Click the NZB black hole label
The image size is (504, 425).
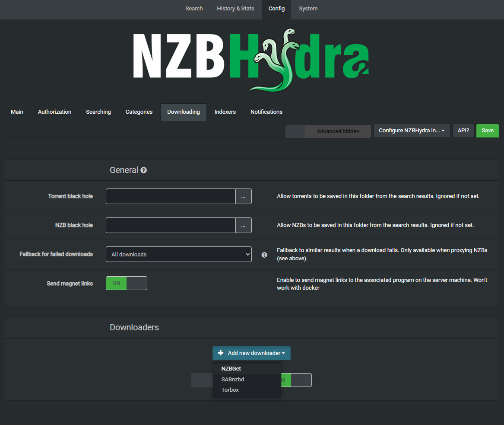pyautogui.click(x=74, y=225)
